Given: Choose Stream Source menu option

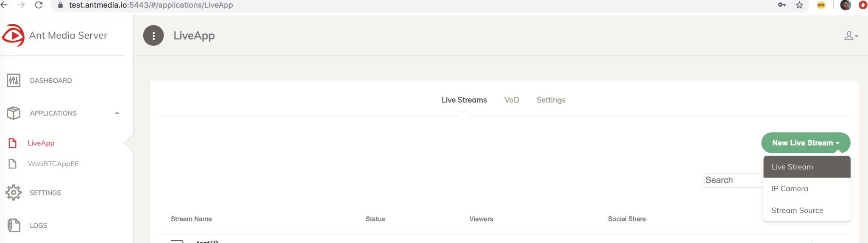Looking at the screenshot, I should tap(807, 210).
